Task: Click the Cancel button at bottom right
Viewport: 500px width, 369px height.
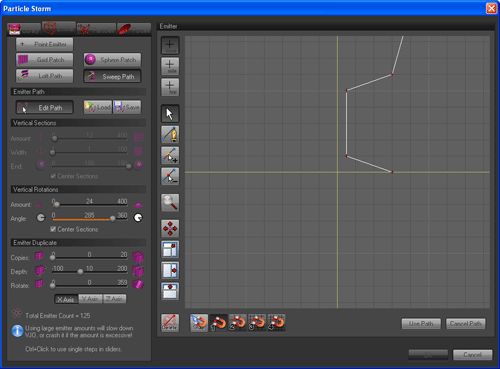Action: [473, 355]
